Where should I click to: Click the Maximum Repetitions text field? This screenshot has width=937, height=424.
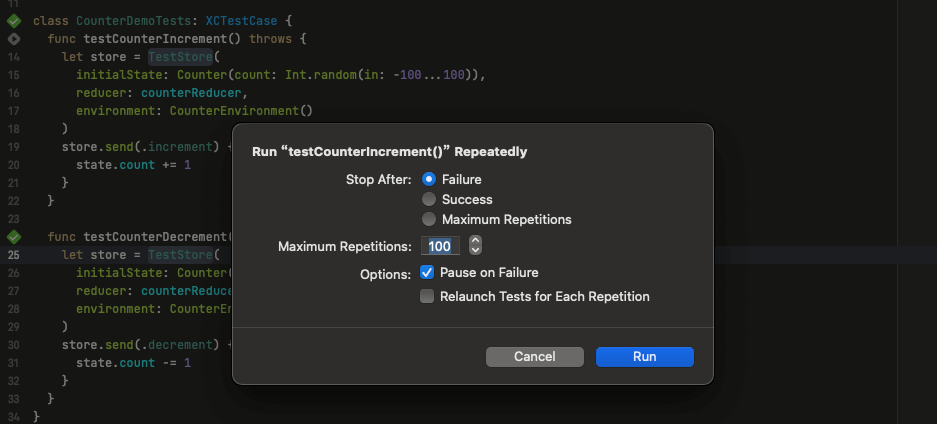pyautogui.click(x=439, y=246)
